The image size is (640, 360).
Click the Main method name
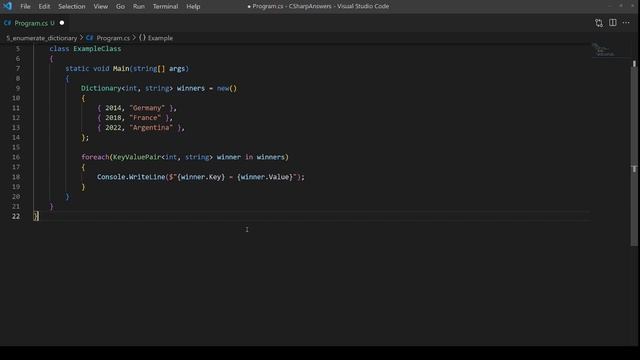click(x=121, y=69)
